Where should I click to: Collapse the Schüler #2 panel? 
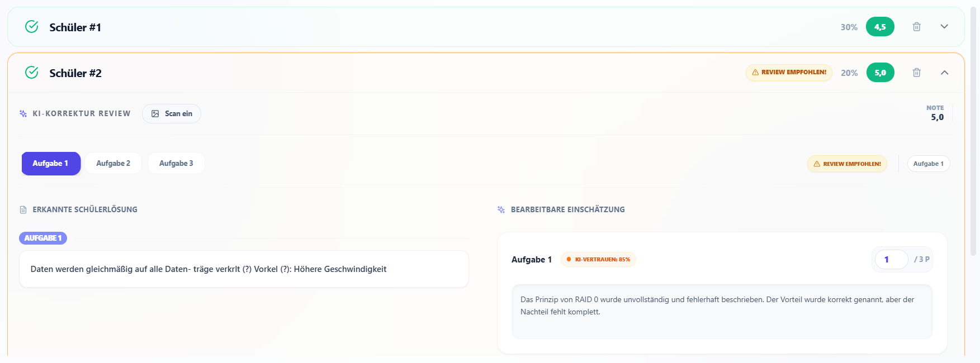[x=944, y=73]
